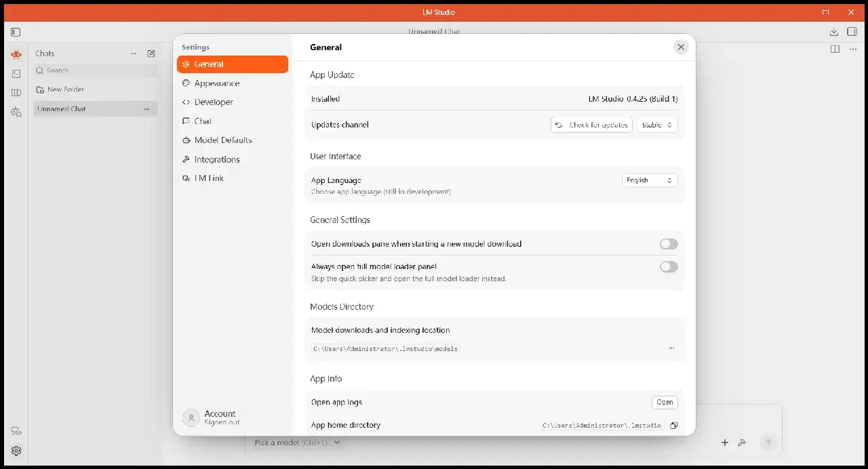Image resolution: width=868 pixels, height=469 pixels.
Task: Open the Chat view robot icon
Action: [16, 54]
